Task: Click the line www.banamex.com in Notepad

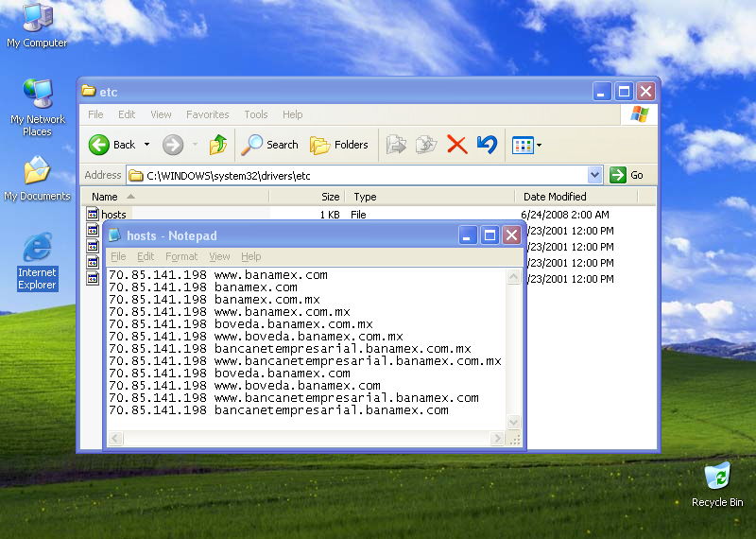Action: [218, 275]
